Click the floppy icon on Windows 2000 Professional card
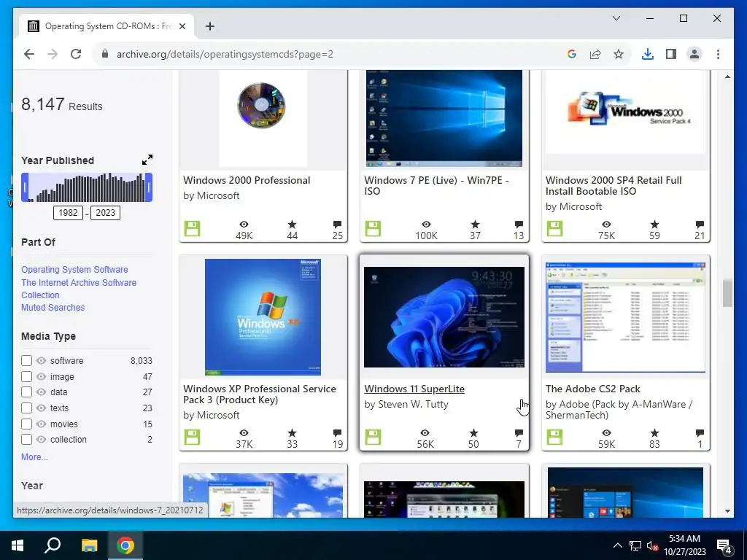 (x=193, y=228)
